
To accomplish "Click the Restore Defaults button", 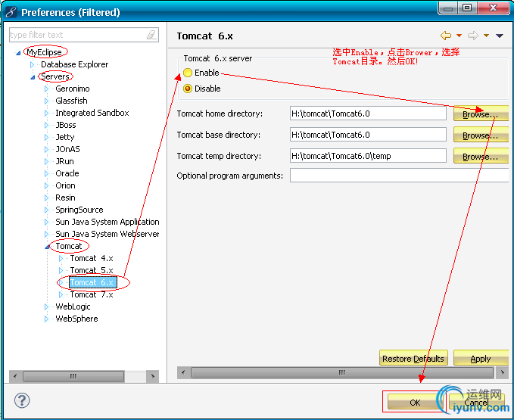I will pos(413,358).
